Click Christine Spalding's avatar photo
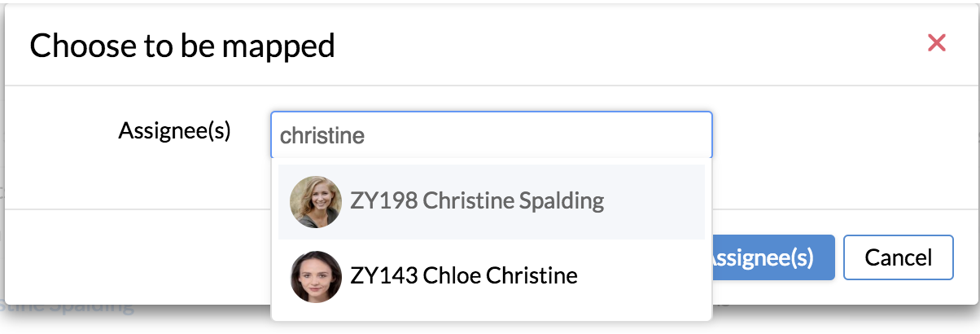This screenshot has height=334, width=980. [x=316, y=201]
